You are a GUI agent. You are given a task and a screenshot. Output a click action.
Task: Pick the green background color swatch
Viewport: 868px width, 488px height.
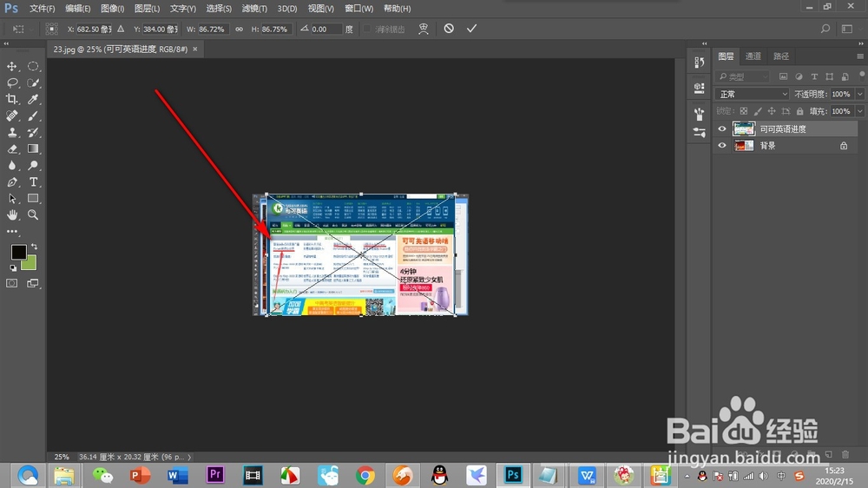pos(30,264)
